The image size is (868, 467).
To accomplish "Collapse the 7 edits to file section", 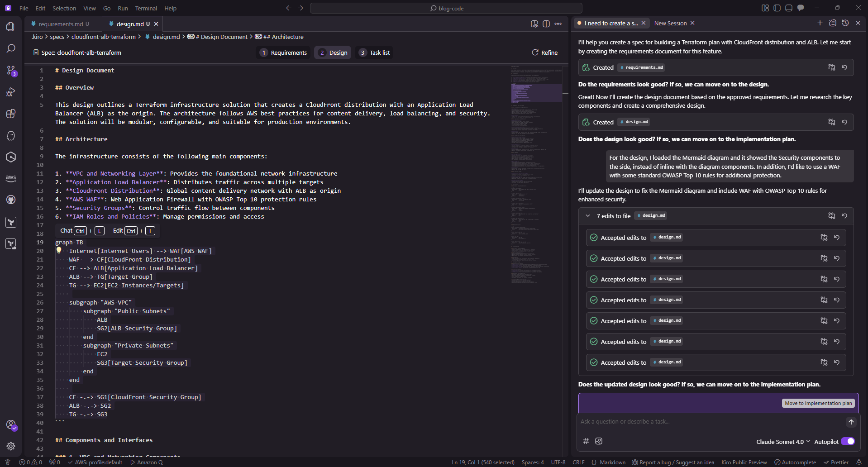I will (588, 216).
